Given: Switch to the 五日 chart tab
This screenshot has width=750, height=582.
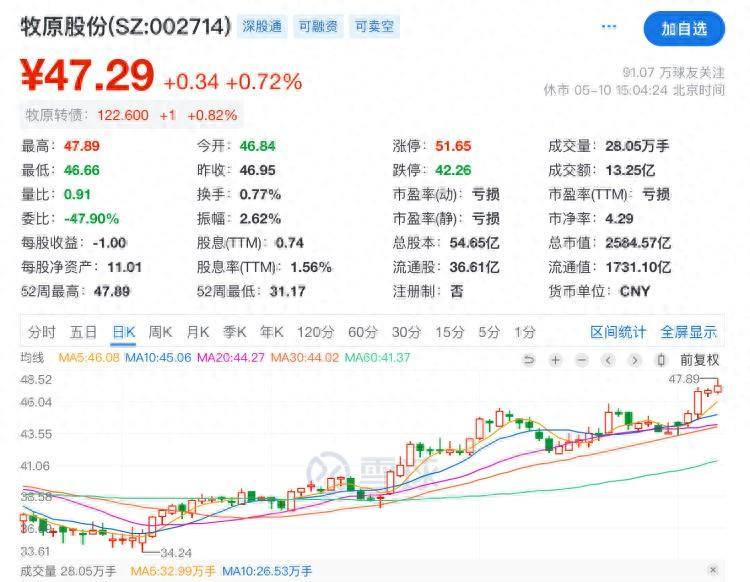Looking at the screenshot, I should 84,332.
